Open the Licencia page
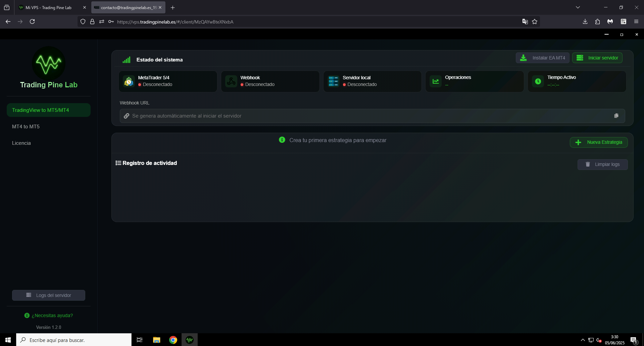Image resolution: width=644 pixels, height=346 pixels. (x=21, y=143)
